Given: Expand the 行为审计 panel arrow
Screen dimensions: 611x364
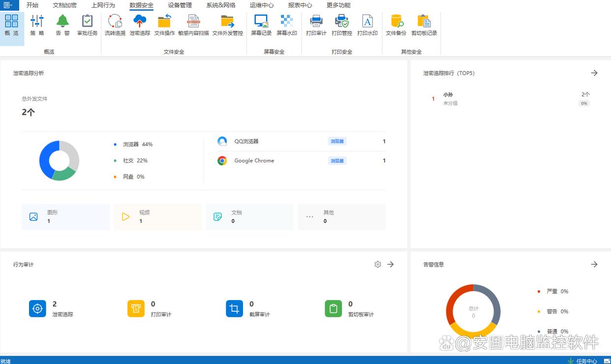Looking at the screenshot, I should (391, 264).
